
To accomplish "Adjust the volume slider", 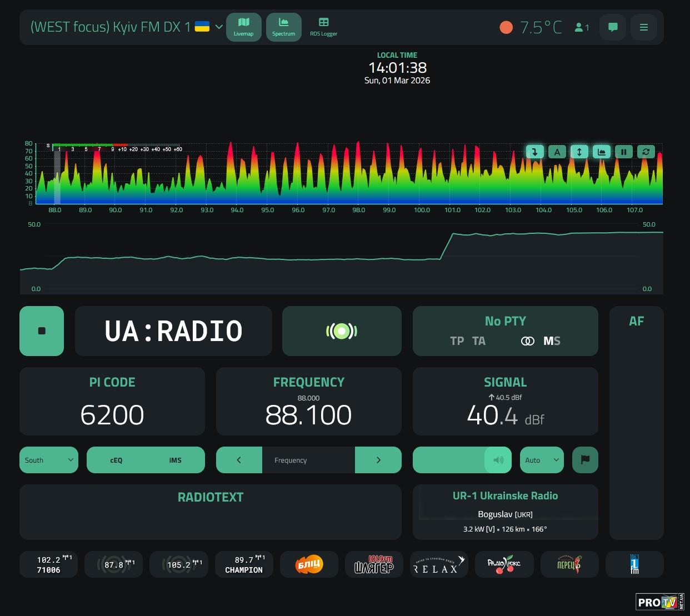I will pyautogui.click(x=450, y=460).
